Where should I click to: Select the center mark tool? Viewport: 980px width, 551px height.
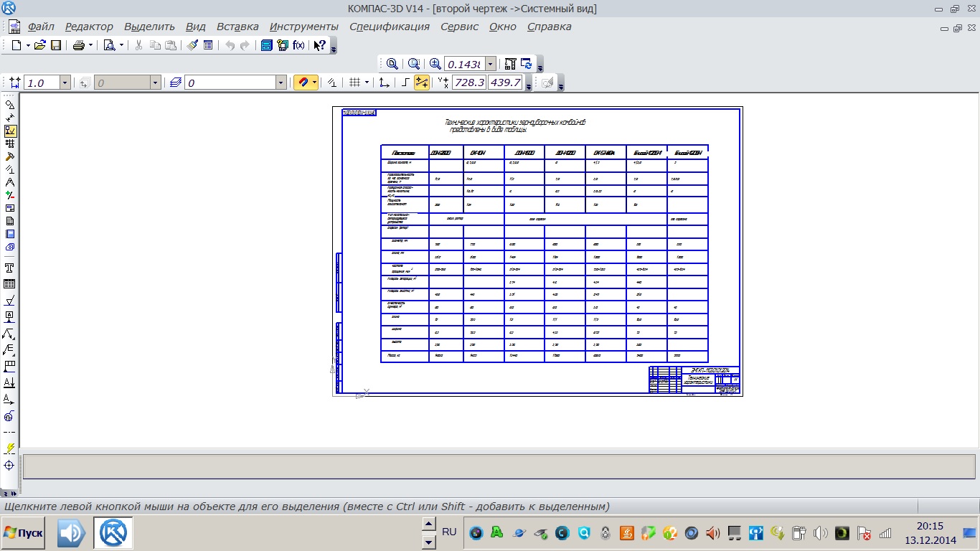10,465
